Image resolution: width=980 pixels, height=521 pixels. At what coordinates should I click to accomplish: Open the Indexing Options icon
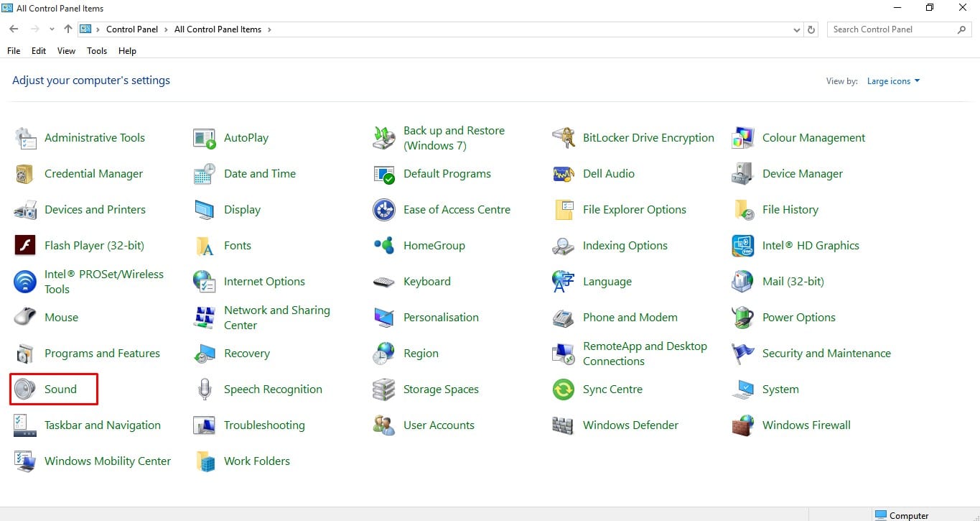point(564,246)
